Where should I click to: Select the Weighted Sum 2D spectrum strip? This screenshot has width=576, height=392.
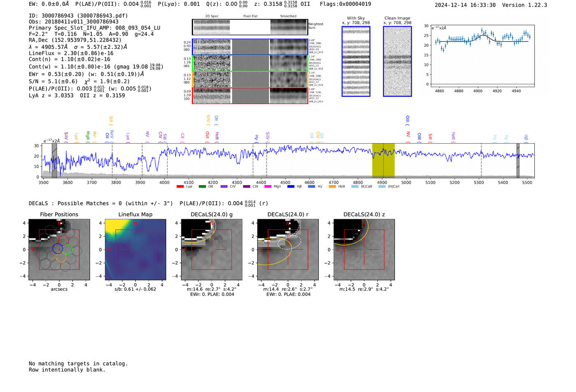click(250, 27)
